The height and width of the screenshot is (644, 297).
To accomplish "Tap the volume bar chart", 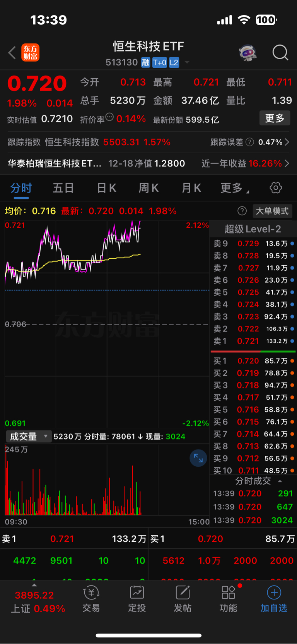I will (x=107, y=480).
